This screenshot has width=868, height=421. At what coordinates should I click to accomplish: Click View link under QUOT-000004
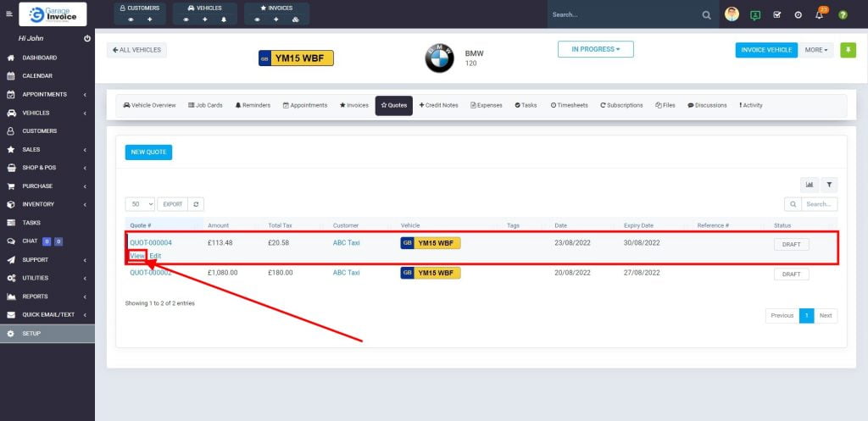(137, 256)
